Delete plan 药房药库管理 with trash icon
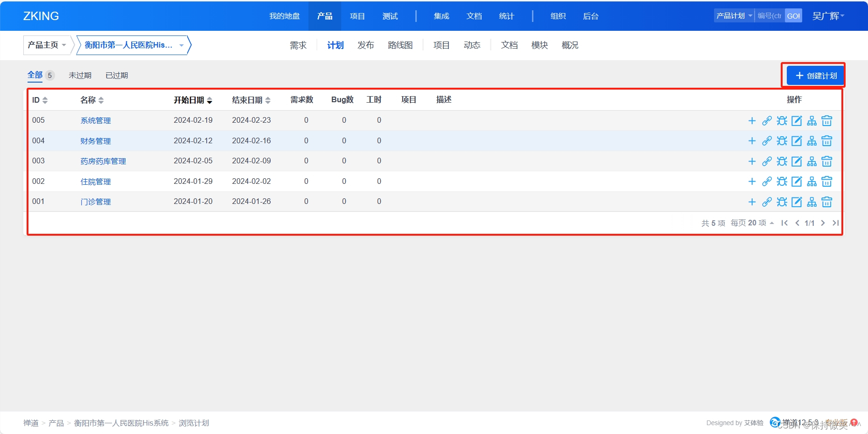This screenshot has width=868, height=434. pos(826,161)
